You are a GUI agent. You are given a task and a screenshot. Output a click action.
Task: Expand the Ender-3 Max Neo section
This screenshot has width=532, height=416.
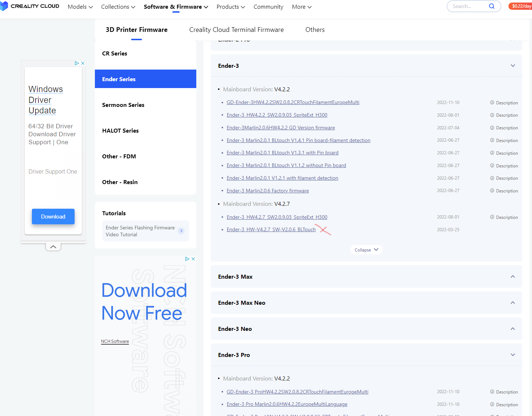(366, 303)
